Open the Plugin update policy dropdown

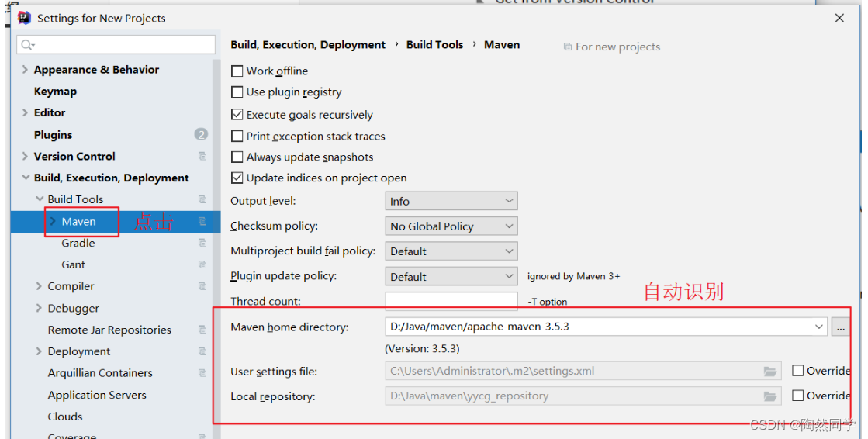point(451,276)
